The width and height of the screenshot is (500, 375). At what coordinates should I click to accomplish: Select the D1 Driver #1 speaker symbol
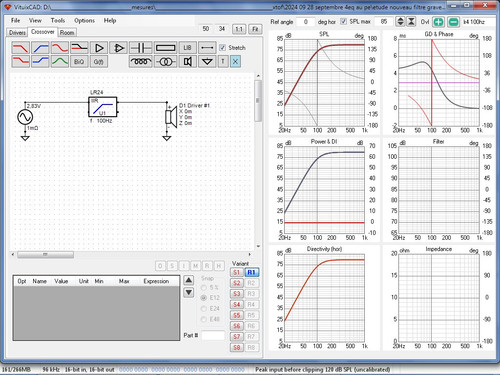coord(171,117)
